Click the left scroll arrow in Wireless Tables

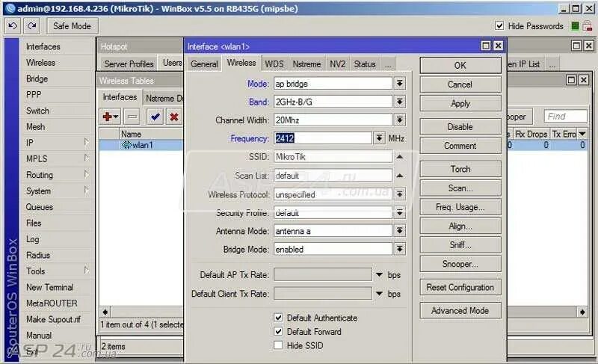tap(105, 312)
